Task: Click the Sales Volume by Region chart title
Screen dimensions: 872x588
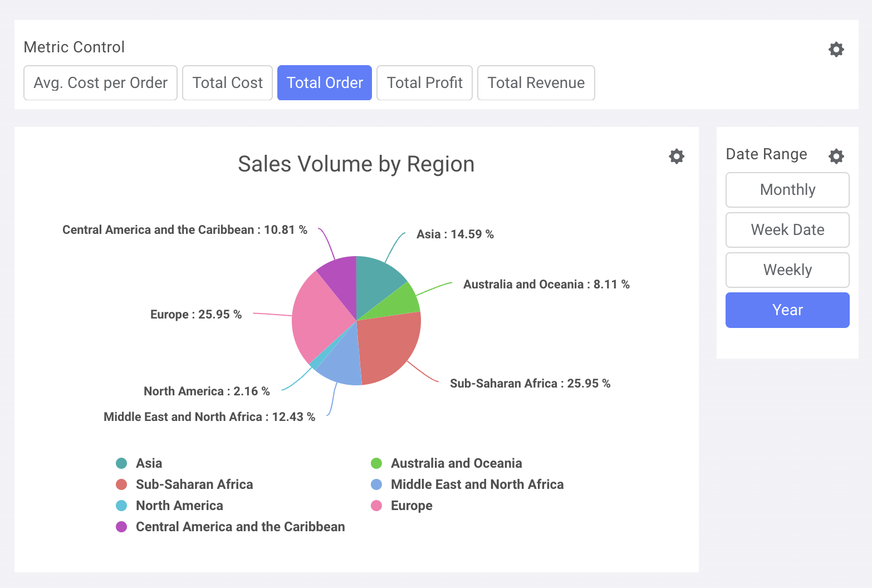Action: point(356,164)
